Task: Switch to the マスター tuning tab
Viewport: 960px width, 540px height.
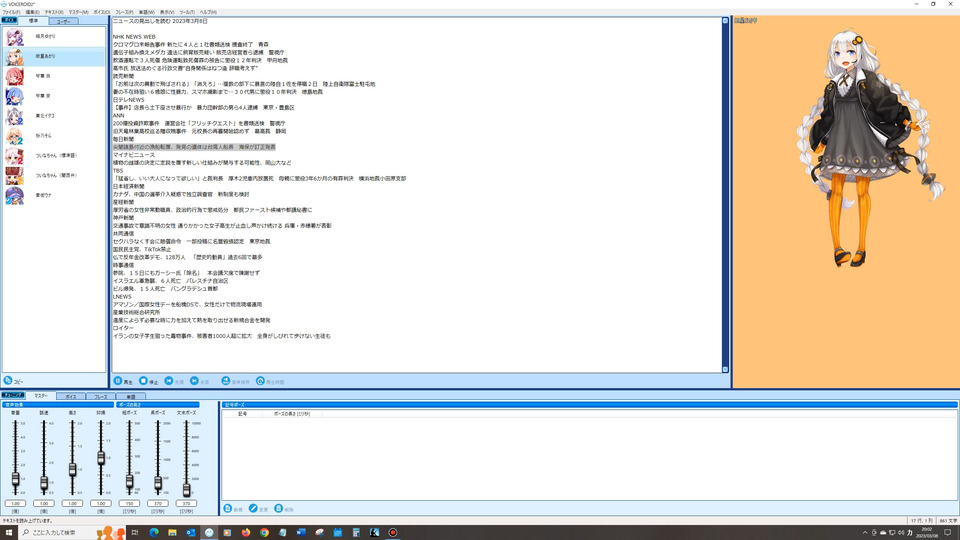Action: (40, 396)
